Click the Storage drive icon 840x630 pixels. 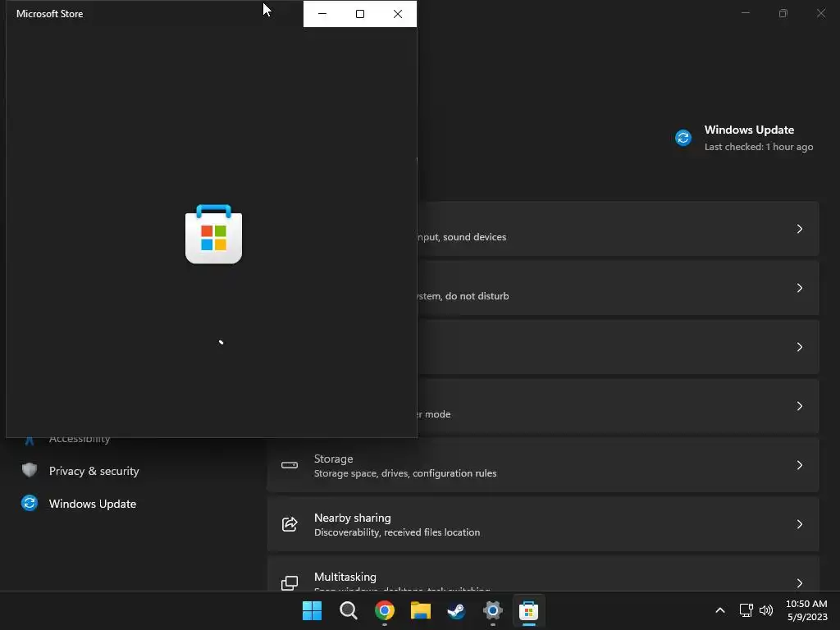(x=290, y=465)
